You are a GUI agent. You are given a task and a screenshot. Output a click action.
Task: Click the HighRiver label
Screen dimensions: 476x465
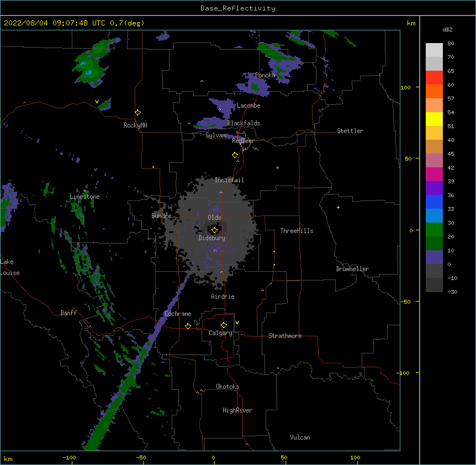click(237, 410)
